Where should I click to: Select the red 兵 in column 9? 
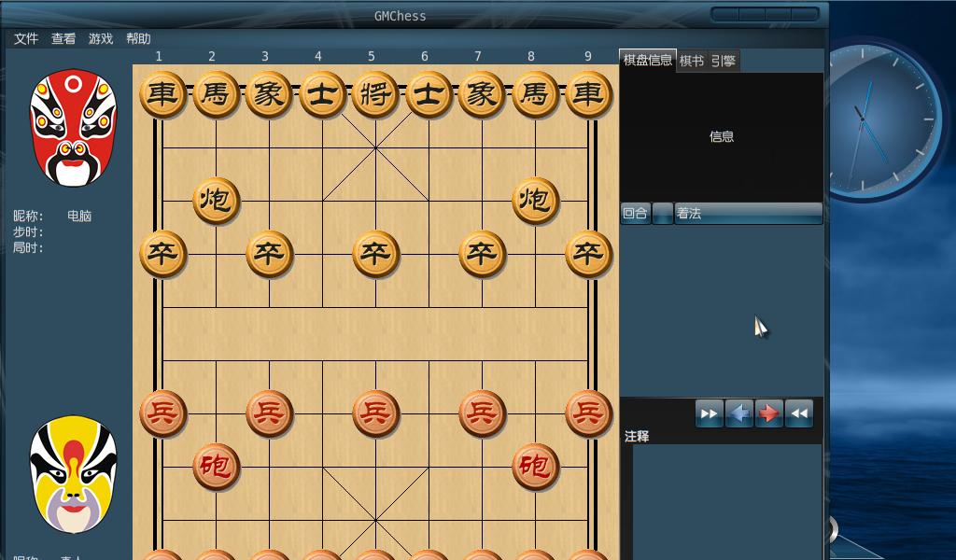(588, 413)
